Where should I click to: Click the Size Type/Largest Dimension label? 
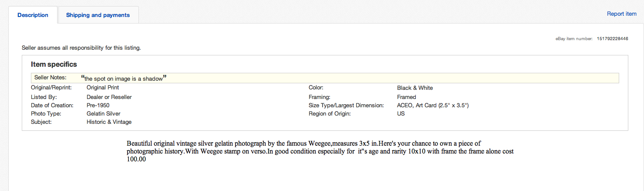[x=346, y=106]
